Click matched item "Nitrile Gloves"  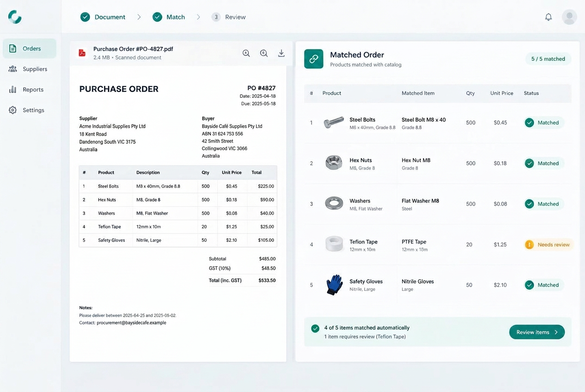point(418,282)
